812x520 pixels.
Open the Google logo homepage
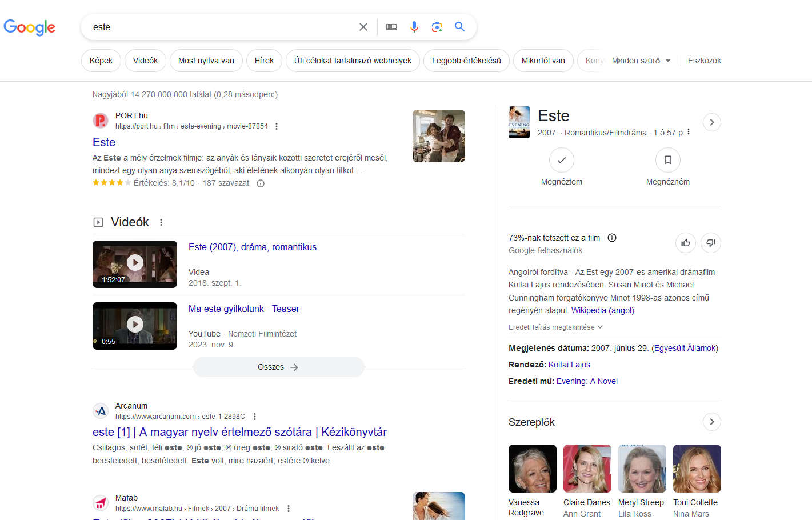pyautogui.click(x=30, y=27)
